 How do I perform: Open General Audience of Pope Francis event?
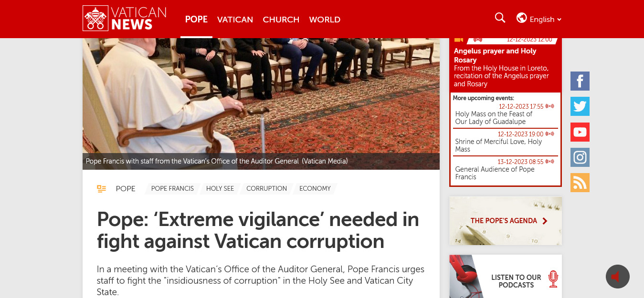tap(495, 173)
